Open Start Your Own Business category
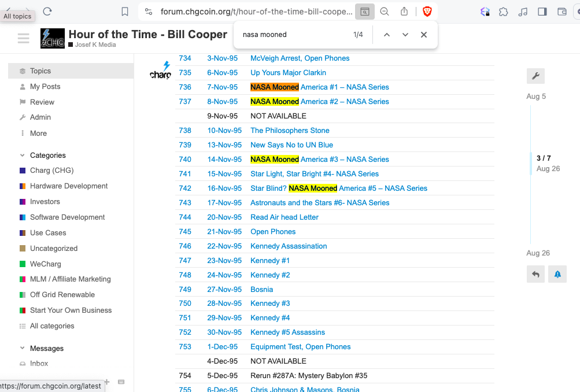Viewport: 580px width, 392px height. 71,310
